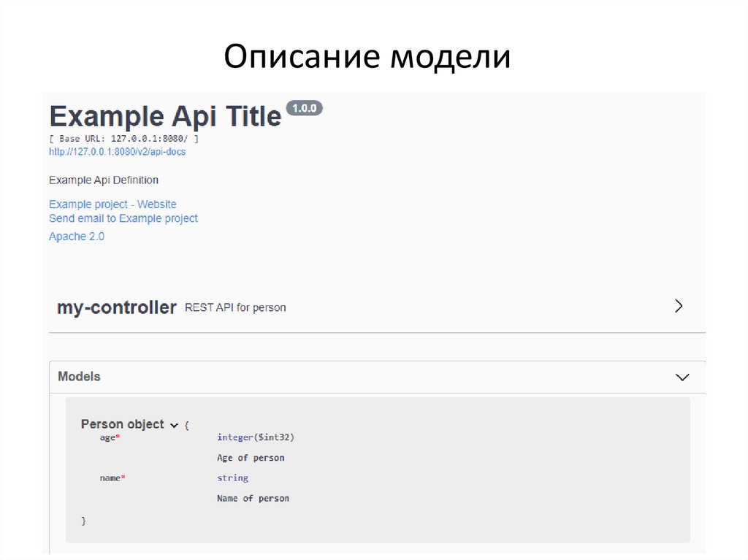The width and height of the screenshot is (748, 560).
Task: Click the name property name
Action: click(110, 478)
